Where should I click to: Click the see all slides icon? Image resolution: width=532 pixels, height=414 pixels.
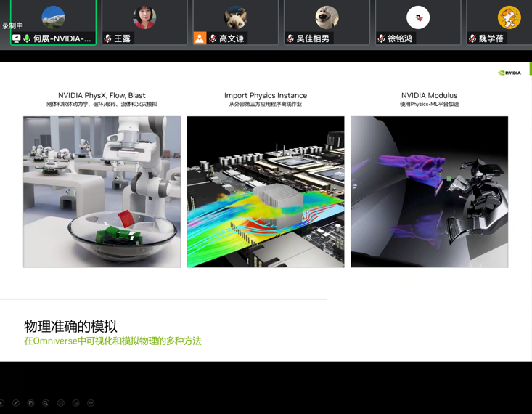point(31,403)
